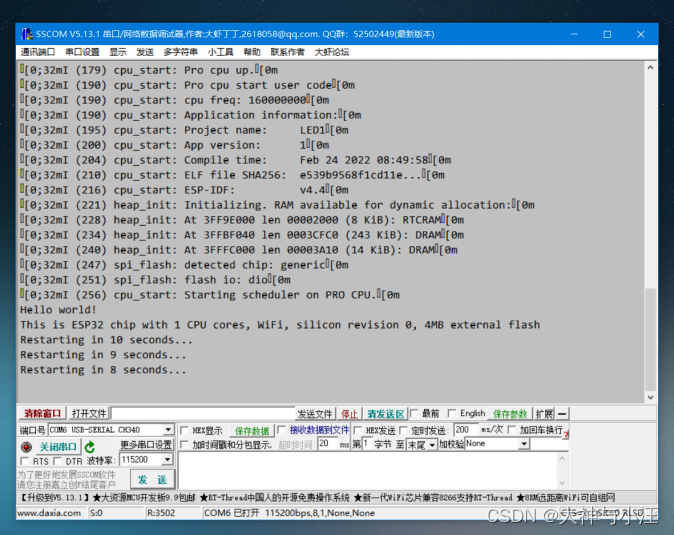The height and width of the screenshot is (535, 674).
Task: Click the SSCOM app icon in title bar
Action: [27, 34]
